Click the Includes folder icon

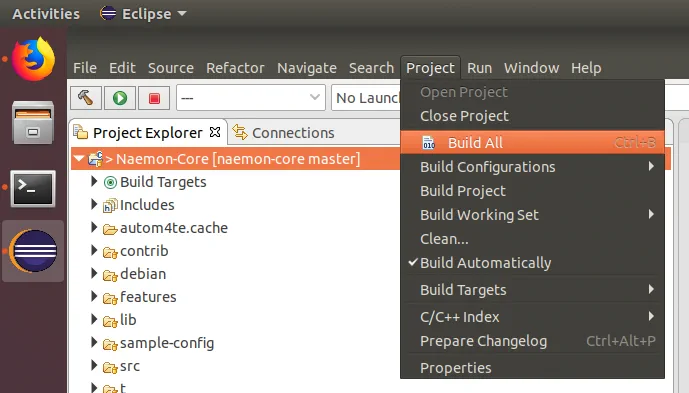tap(110, 205)
